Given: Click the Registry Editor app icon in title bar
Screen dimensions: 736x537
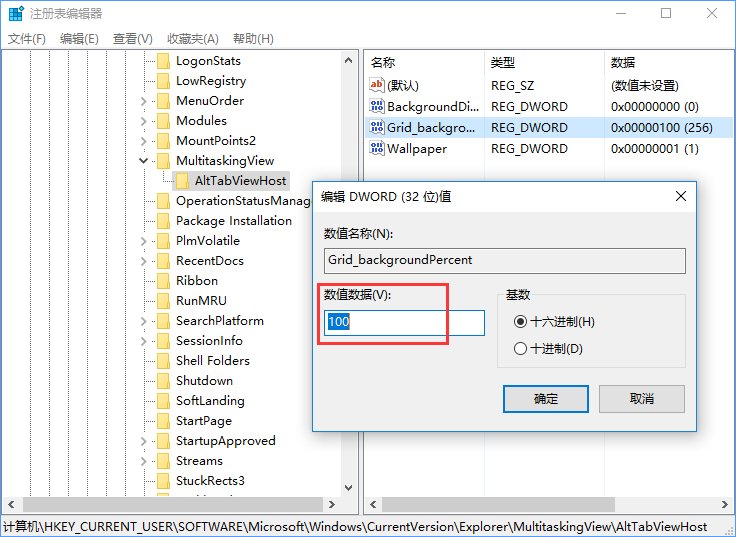Looking at the screenshot, I should coord(13,13).
